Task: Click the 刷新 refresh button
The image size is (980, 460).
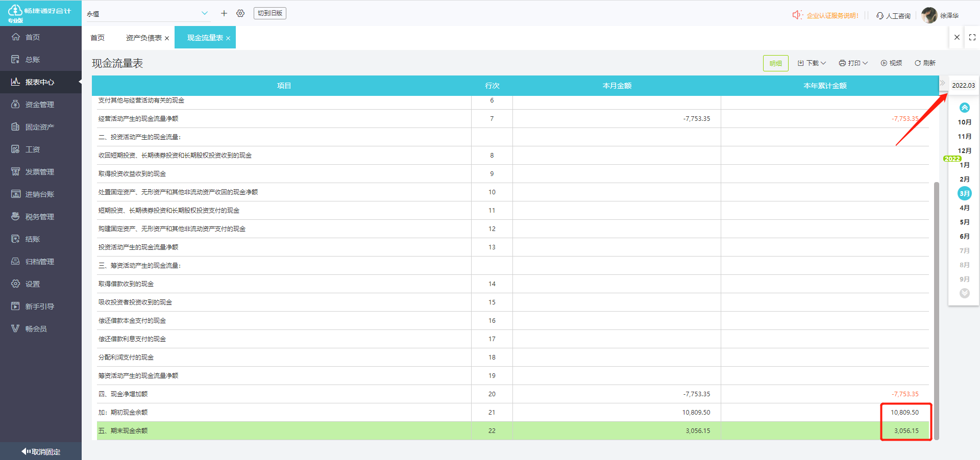Action: 925,63
